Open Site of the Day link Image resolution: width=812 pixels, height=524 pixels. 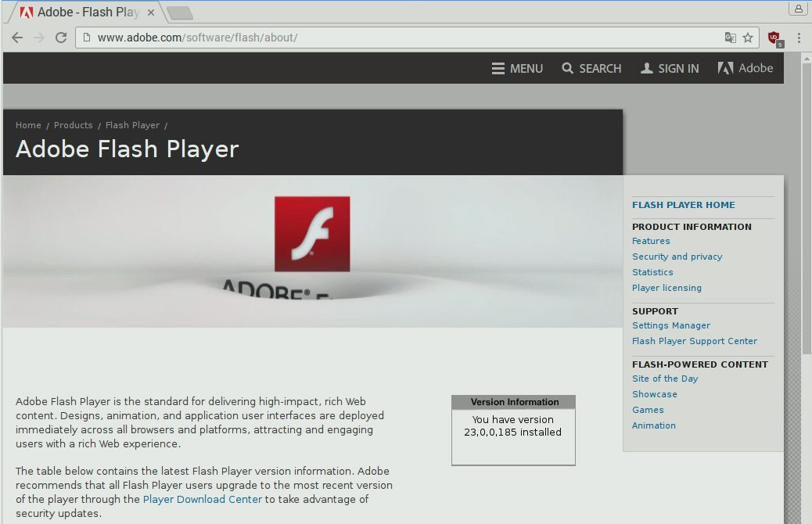665,379
